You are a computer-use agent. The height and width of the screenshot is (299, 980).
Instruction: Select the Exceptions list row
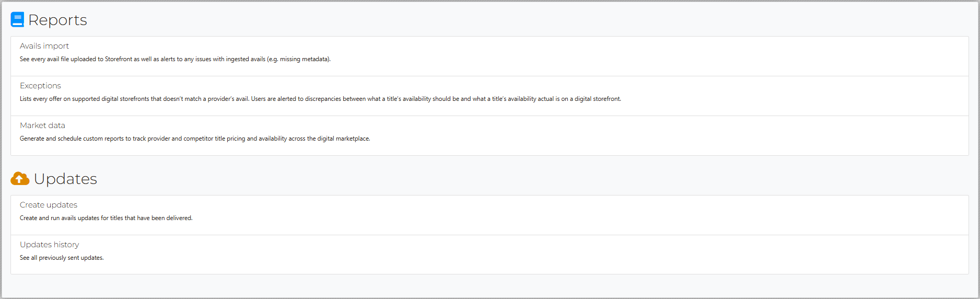(489, 96)
